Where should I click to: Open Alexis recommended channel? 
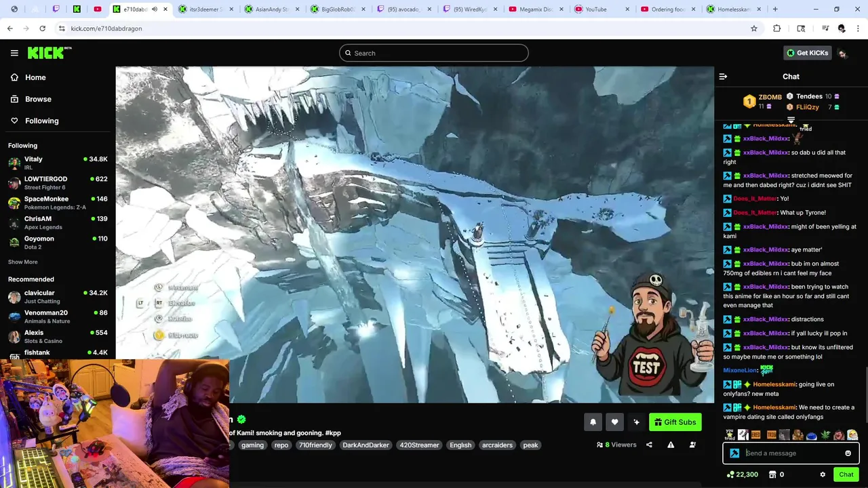click(x=58, y=336)
